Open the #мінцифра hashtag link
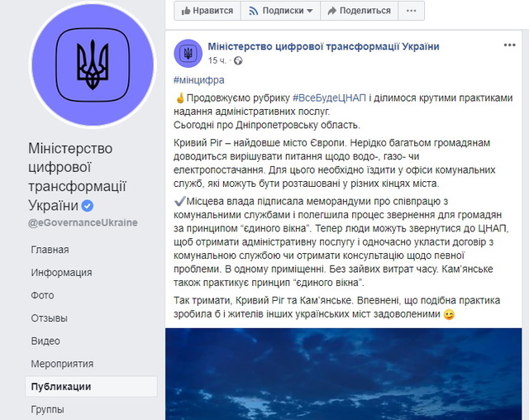The image size is (529, 420). (x=198, y=80)
